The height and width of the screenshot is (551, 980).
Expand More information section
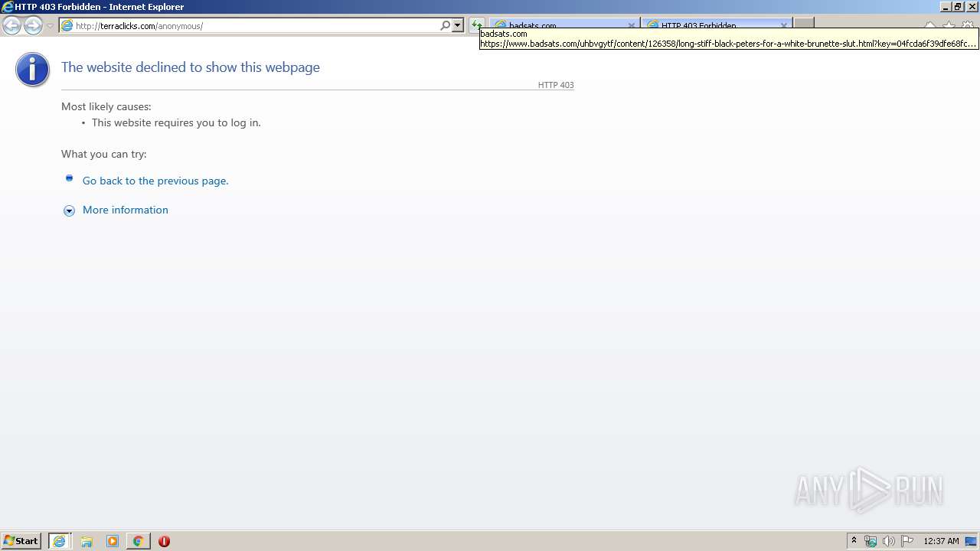(69, 210)
